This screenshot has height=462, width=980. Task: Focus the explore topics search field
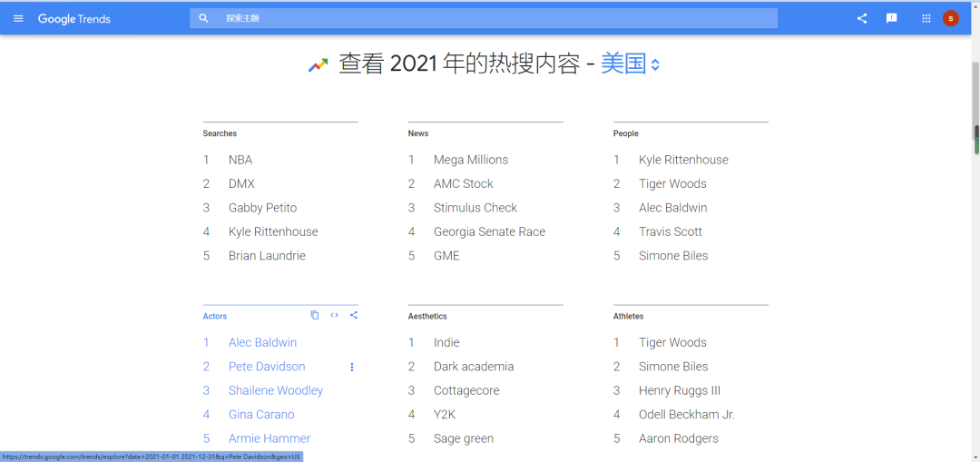pos(490,18)
